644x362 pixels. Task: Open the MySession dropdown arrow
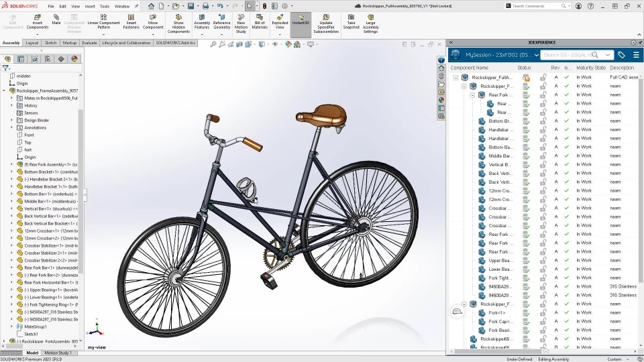pos(537,54)
